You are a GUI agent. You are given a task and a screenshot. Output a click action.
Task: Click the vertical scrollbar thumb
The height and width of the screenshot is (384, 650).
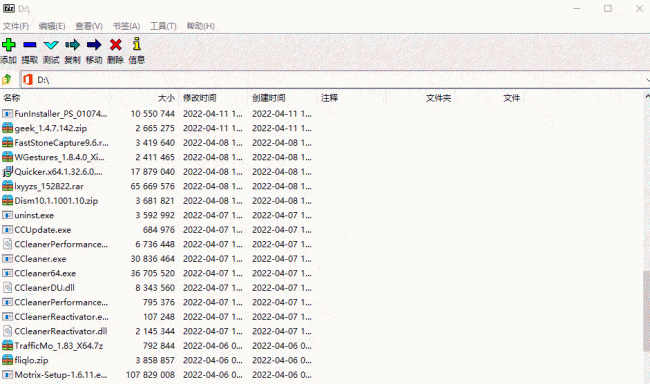(x=647, y=311)
